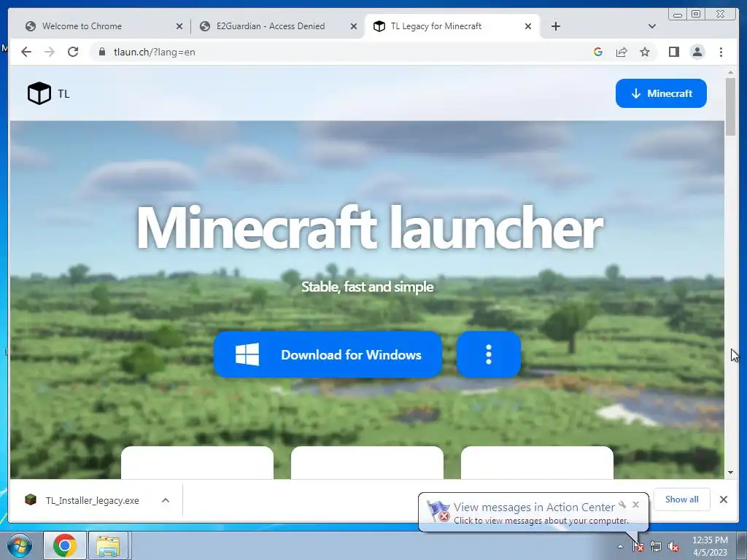This screenshot has height=560, width=747.
Task: Close the E2Guardian tab
Action: (354, 26)
